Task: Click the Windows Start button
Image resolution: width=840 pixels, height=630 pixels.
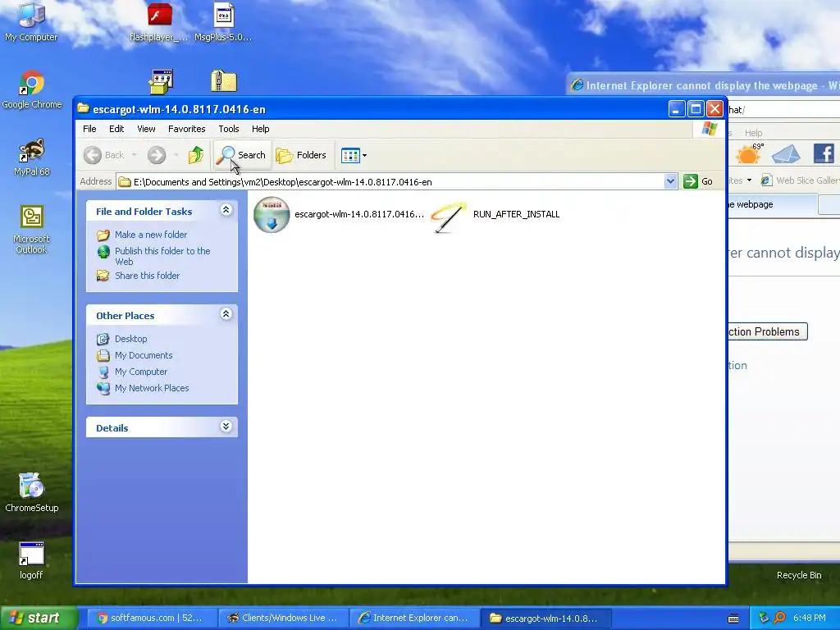Action: click(x=39, y=618)
